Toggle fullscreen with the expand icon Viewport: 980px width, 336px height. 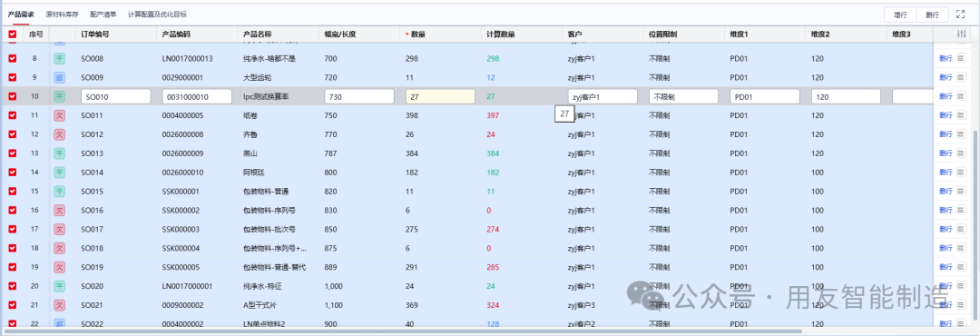(x=961, y=15)
